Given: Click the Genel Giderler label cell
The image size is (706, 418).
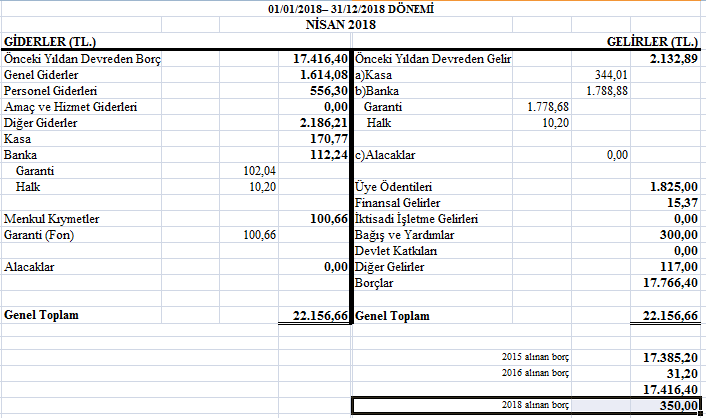Looking at the screenshot, I should pos(41,75).
